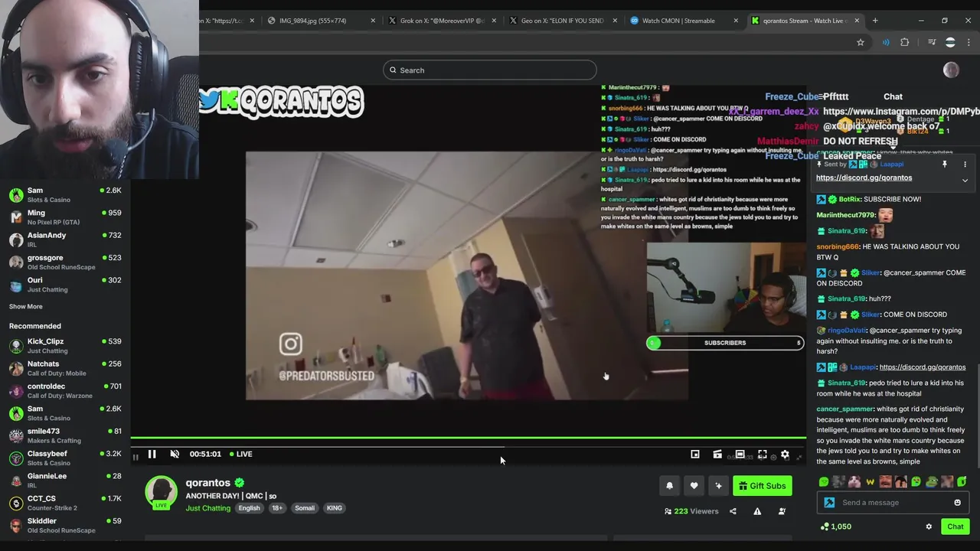This screenshot has width=980, height=551.
Task: Open channel points balance 1,050
Action: click(x=835, y=527)
